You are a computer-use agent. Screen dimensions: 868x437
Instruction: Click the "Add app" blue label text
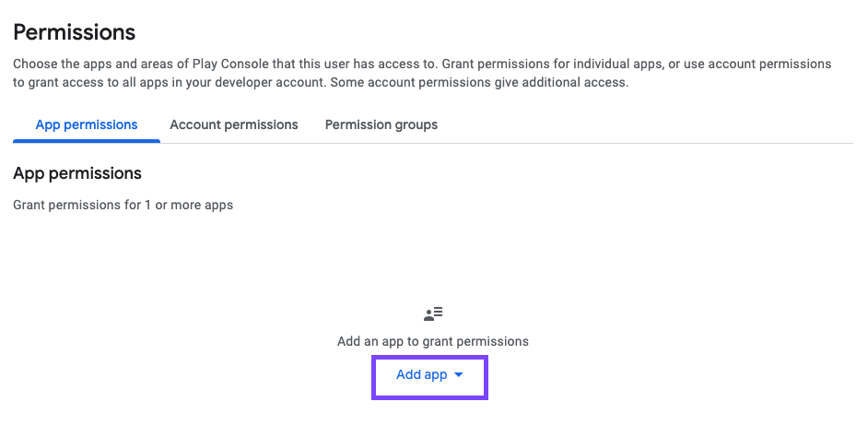[x=421, y=375]
